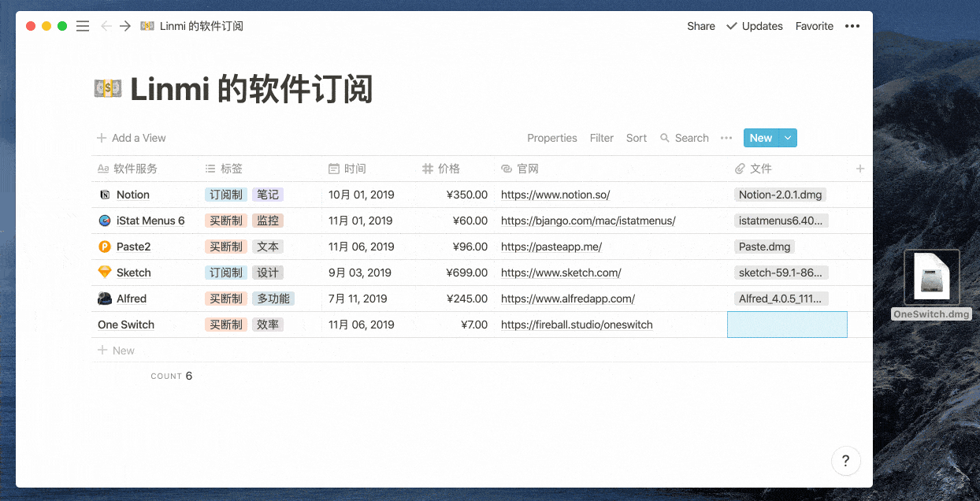Open the https://www.notion.so/ link

click(555, 195)
